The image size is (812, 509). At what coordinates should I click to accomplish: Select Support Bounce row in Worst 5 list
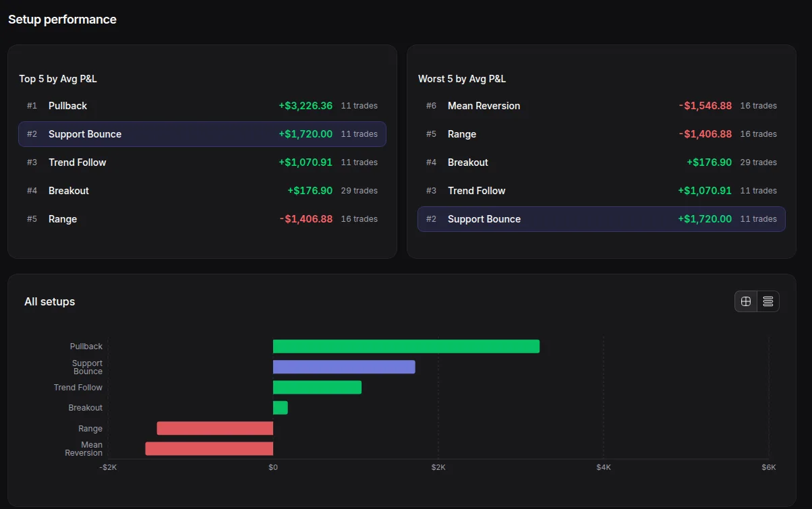click(602, 219)
